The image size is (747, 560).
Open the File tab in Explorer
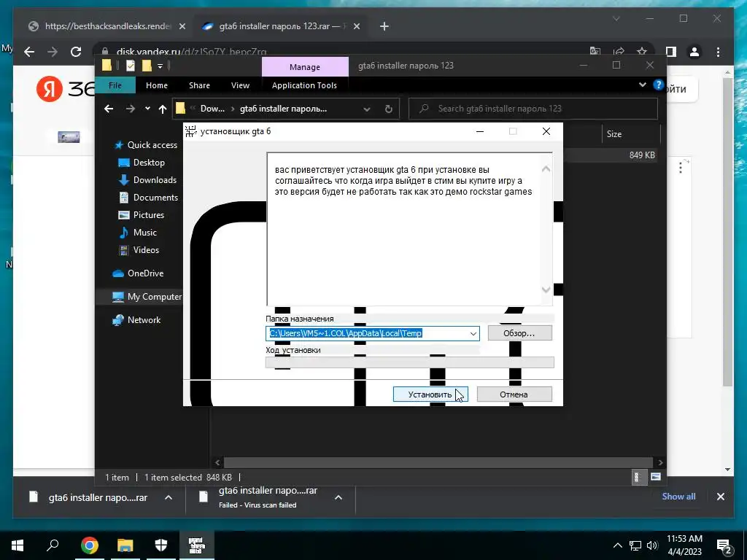[x=115, y=85]
